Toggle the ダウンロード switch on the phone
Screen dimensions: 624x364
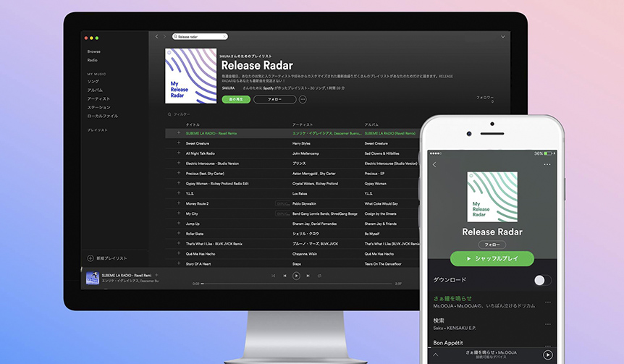tap(542, 280)
